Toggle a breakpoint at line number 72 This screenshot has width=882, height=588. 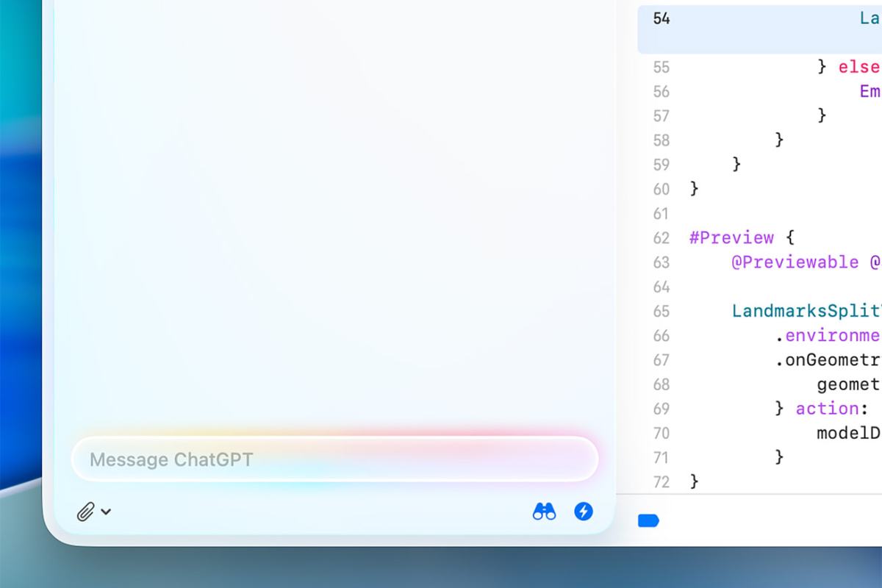[x=660, y=481]
